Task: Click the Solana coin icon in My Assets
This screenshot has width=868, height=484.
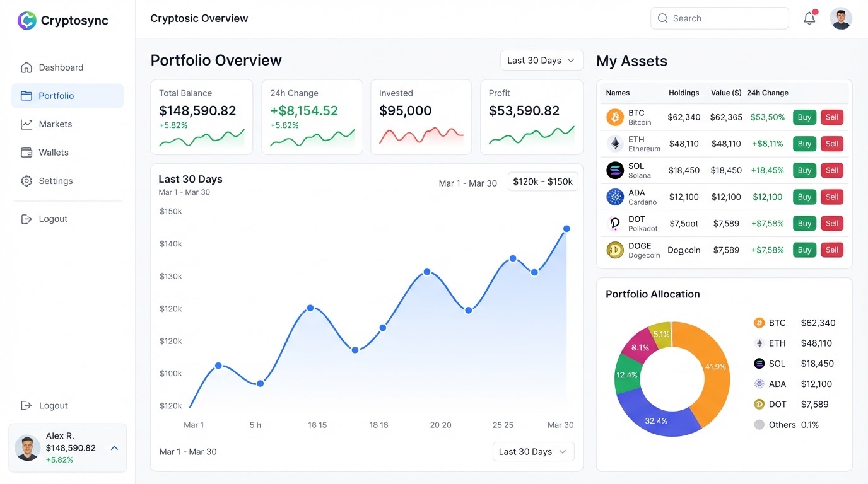Action: pos(615,170)
